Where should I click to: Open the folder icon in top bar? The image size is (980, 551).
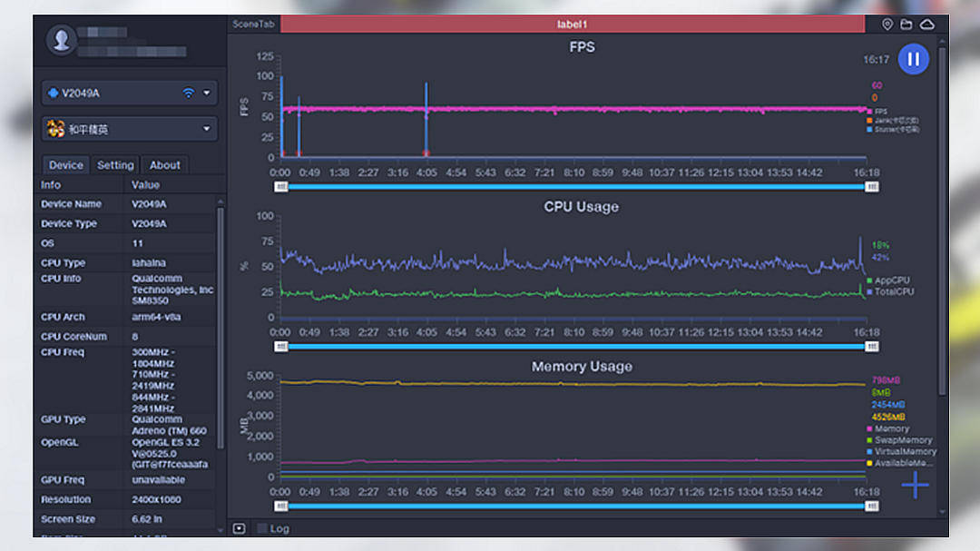pos(906,25)
